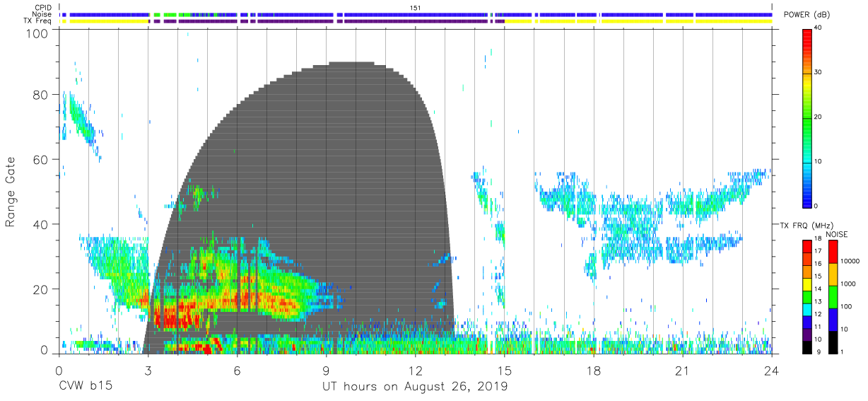Click the yellow TX frequency strip near hour 21

(x=683, y=21)
